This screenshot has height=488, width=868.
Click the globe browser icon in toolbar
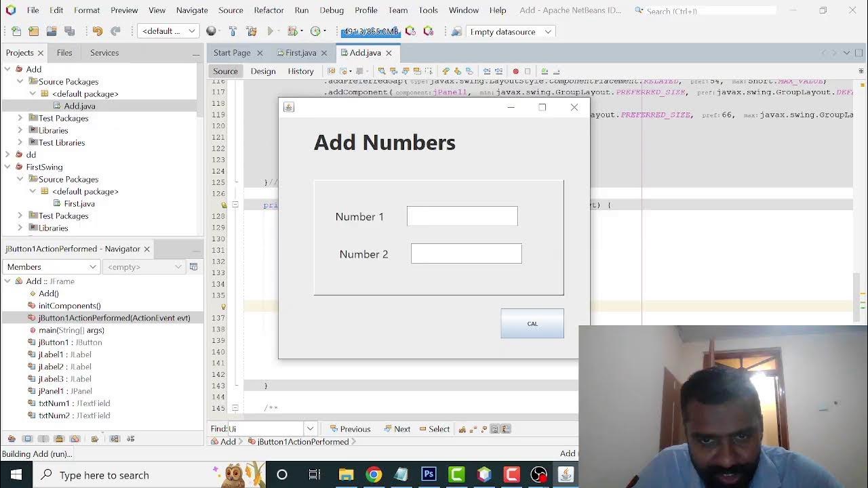tap(212, 31)
